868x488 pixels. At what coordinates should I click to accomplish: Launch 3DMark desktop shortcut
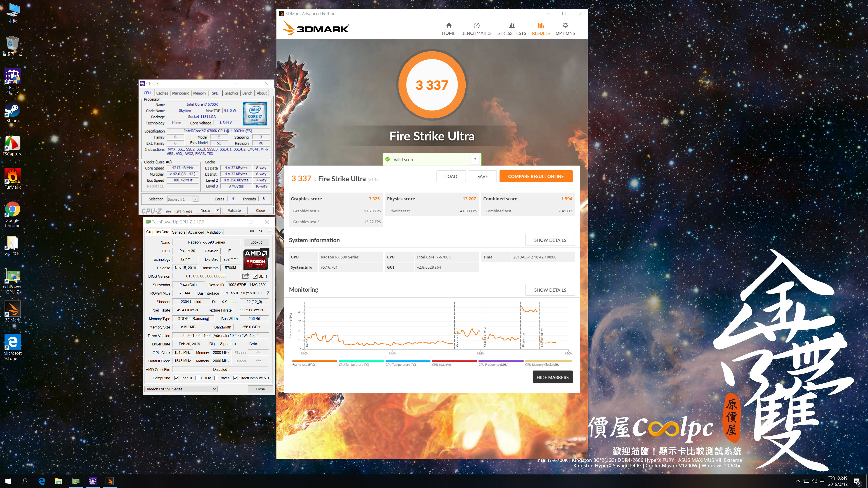[x=12, y=312]
